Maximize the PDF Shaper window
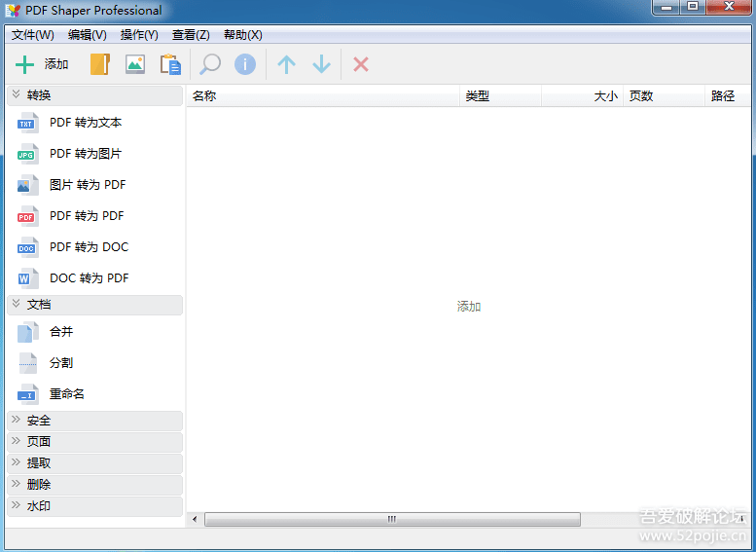This screenshot has width=756, height=552. pos(694,7)
